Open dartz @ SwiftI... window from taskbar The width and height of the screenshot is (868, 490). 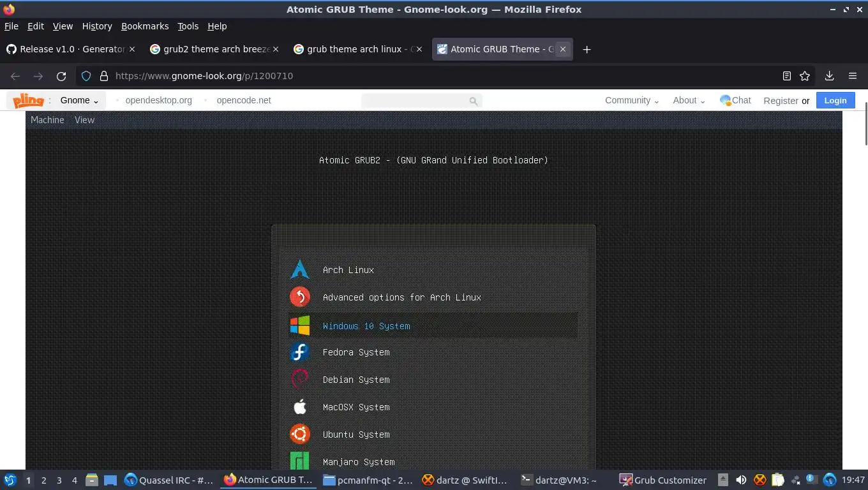click(x=465, y=480)
